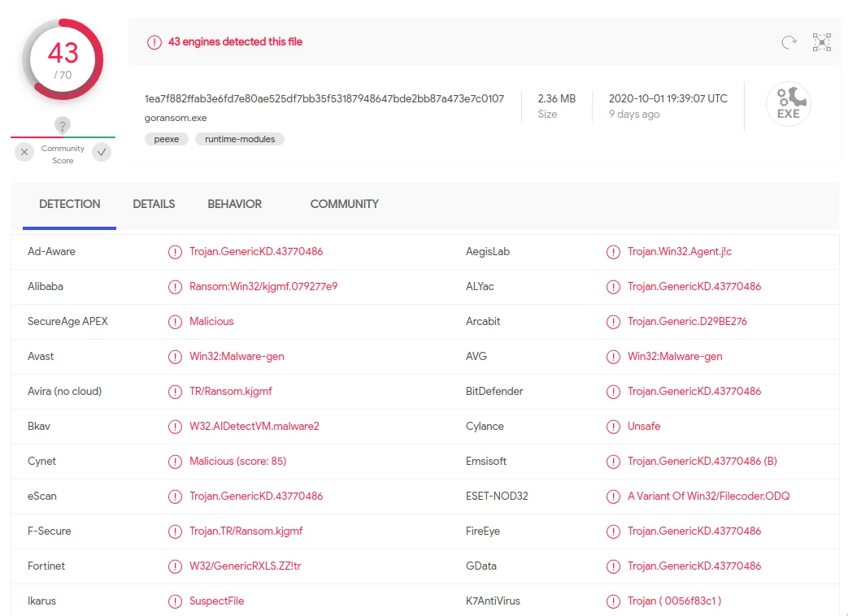Screen dimensions: 848x616
Task: Click the runtime-modules tag
Action: click(x=240, y=140)
